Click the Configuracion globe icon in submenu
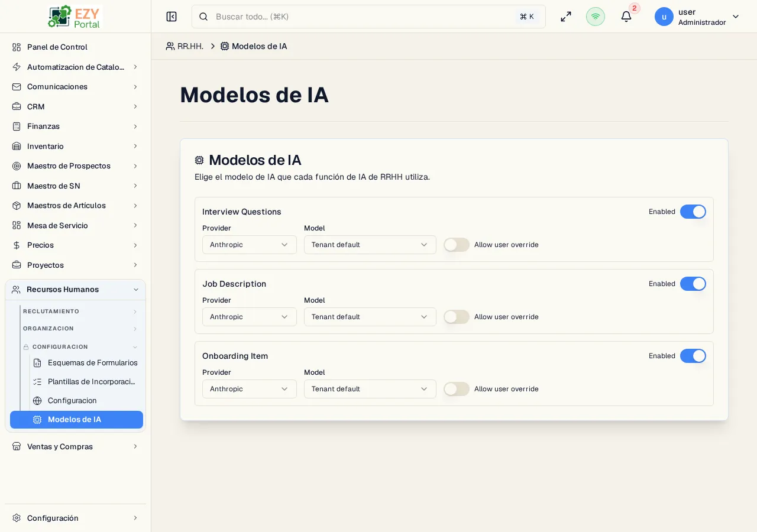Viewport: 757px width, 532px height. (37, 401)
